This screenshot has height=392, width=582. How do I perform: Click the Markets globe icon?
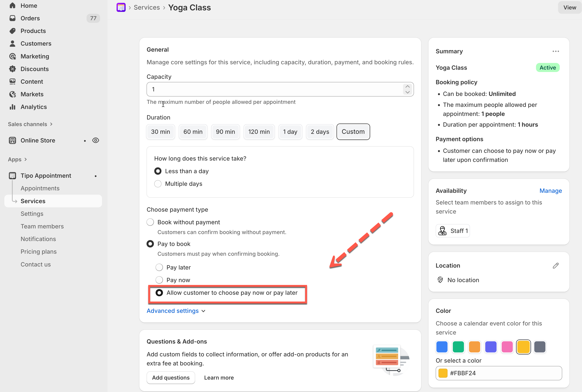[12, 94]
